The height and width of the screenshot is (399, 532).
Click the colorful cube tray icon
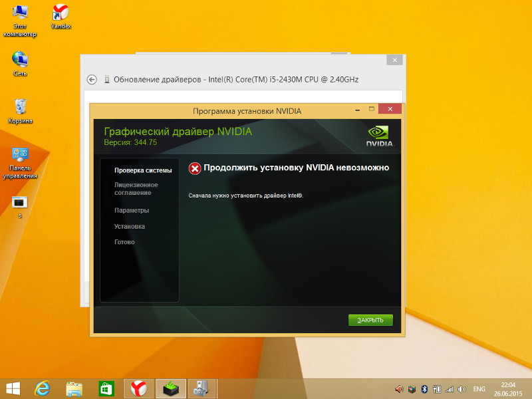[x=412, y=389]
